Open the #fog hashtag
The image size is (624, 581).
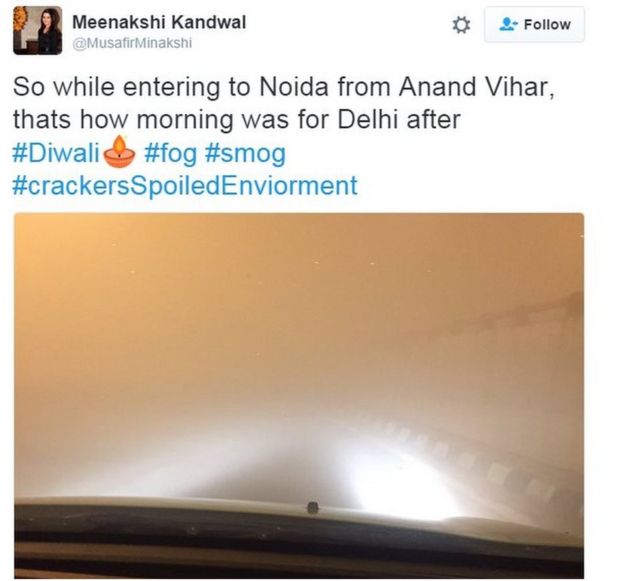click(170, 154)
